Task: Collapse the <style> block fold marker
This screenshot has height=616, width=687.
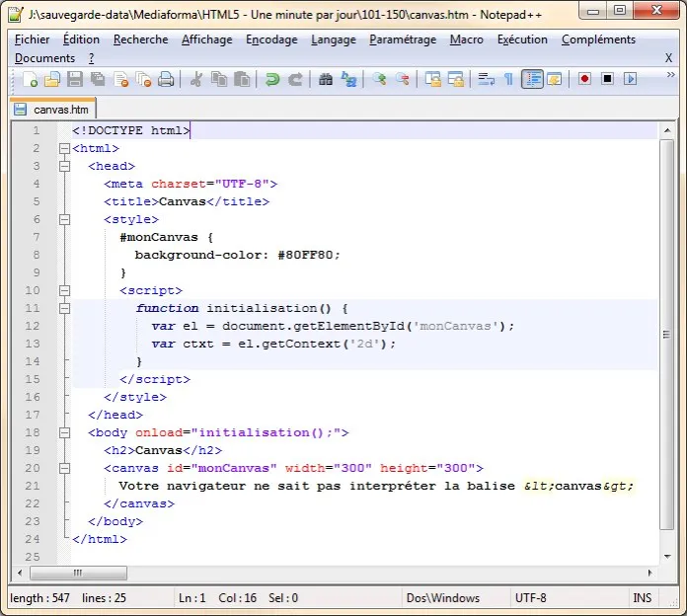Action: point(65,219)
